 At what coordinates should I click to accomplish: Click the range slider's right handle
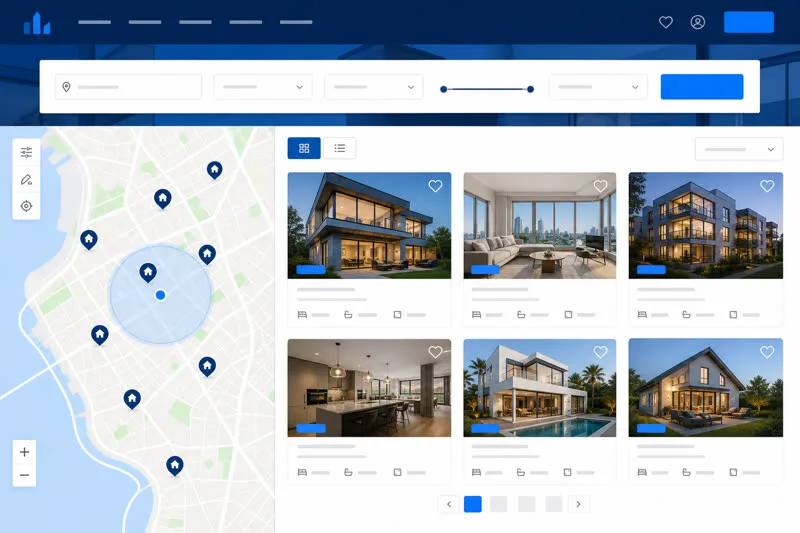tap(531, 89)
